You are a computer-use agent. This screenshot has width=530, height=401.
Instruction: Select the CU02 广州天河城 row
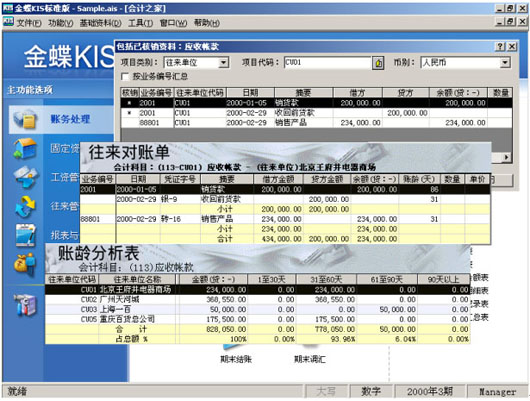tap(257, 300)
